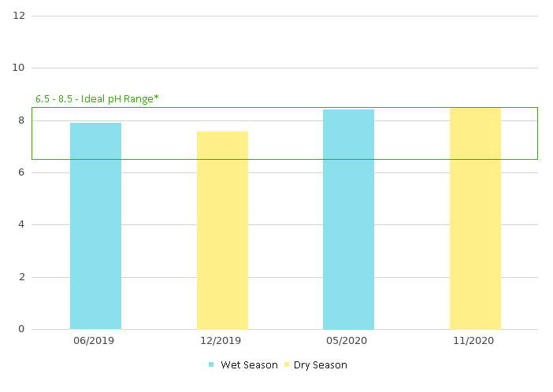The height and width of the screenshot is (392, 553).
Task: Click the y-axis value 0
Action: point(21,329)
